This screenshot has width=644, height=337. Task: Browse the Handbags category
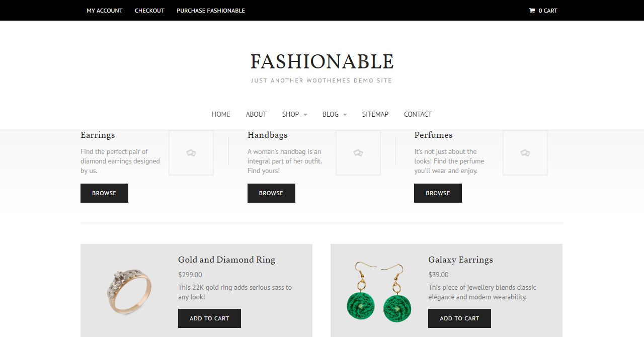pyautogui.click(x=271, y=193)
